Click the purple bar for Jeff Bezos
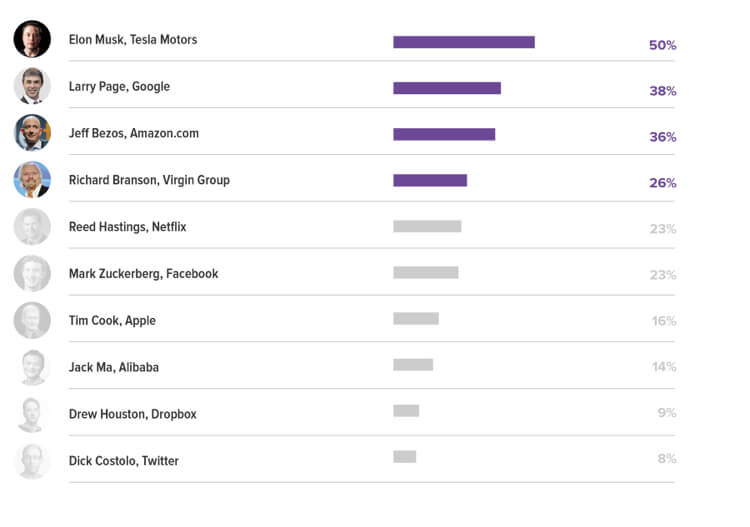This screenshot has width=750, height=527. coord(444,134)
